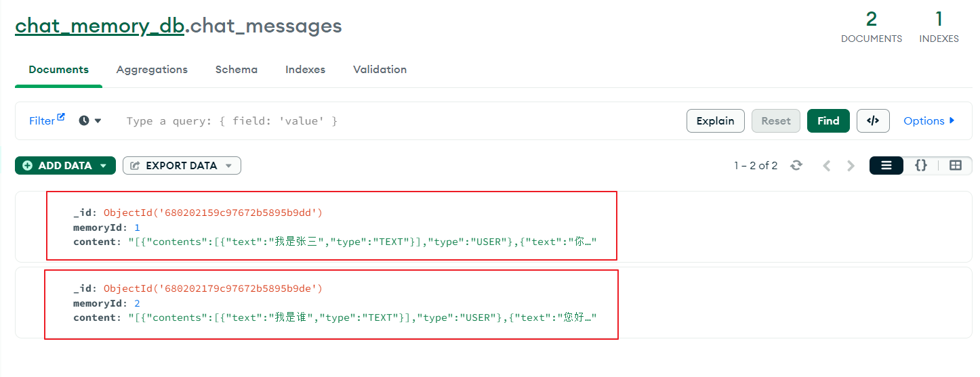Expand the query Options panel
Image resolution: width=980 pixels, height=377 pixels.
(929, 120)
